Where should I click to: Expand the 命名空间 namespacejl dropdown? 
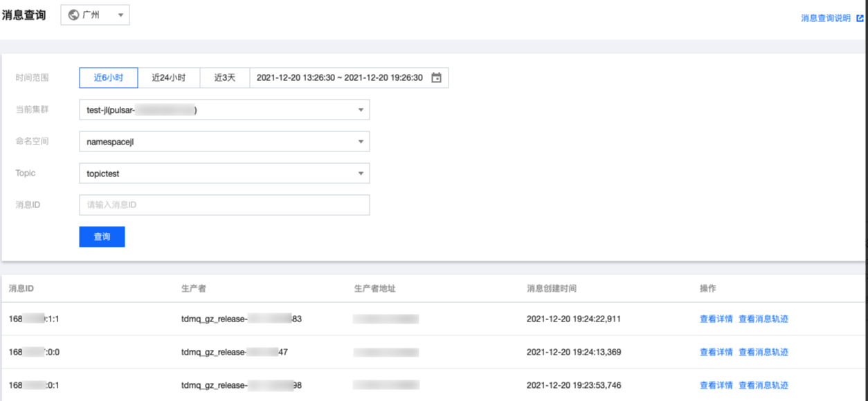224,142
